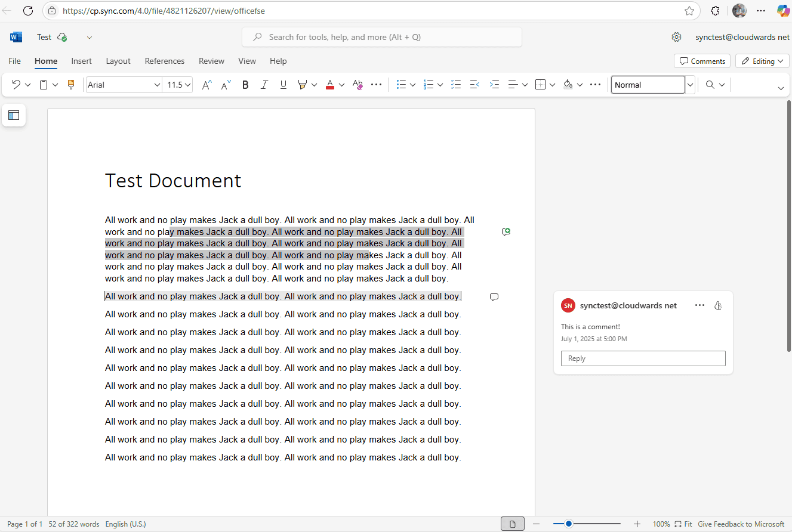Click the Decrease Indent icon

pos(474,85)
